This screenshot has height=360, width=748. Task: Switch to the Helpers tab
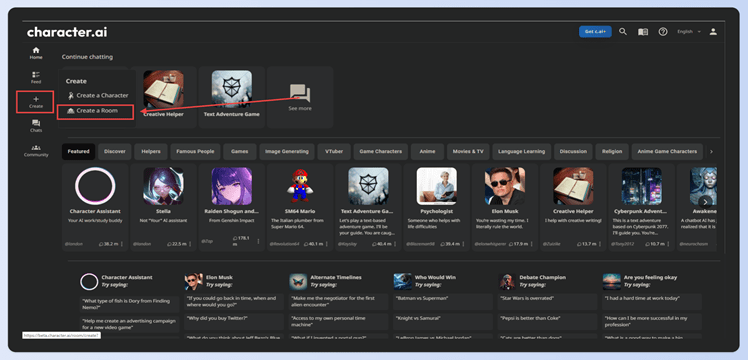[151, 152]
